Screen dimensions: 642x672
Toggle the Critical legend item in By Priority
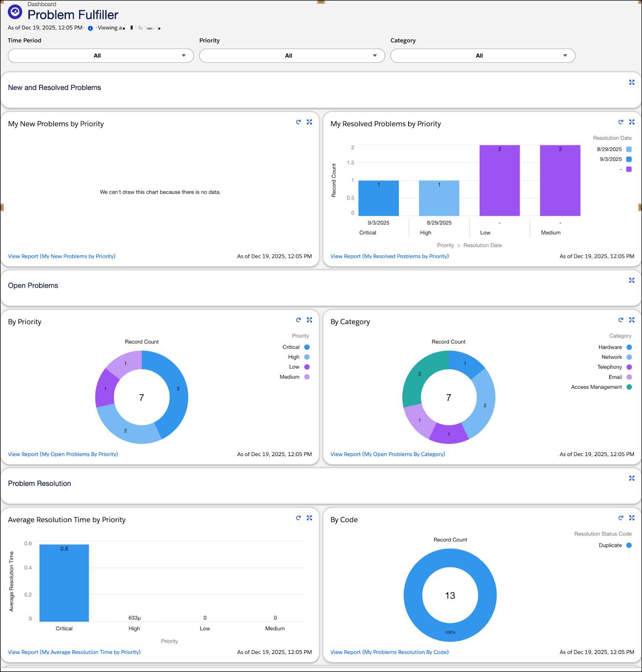(x=296, y=347)
